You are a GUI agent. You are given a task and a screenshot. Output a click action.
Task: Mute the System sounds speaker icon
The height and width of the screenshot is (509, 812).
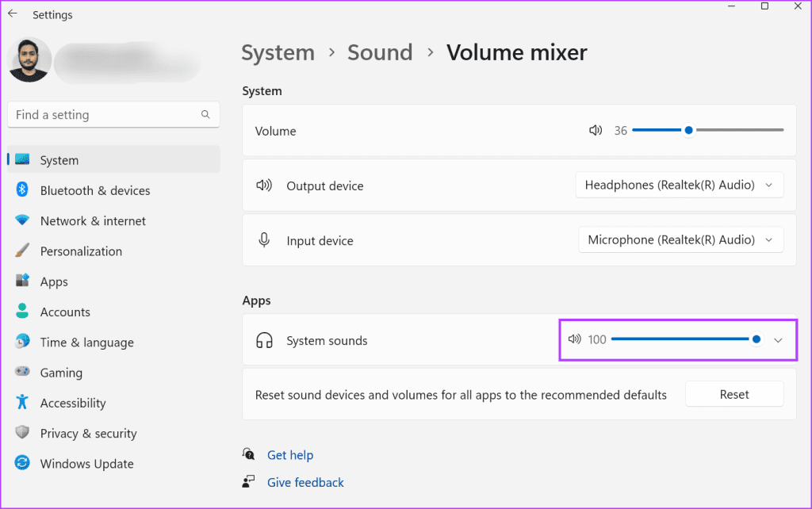[575, 339]
